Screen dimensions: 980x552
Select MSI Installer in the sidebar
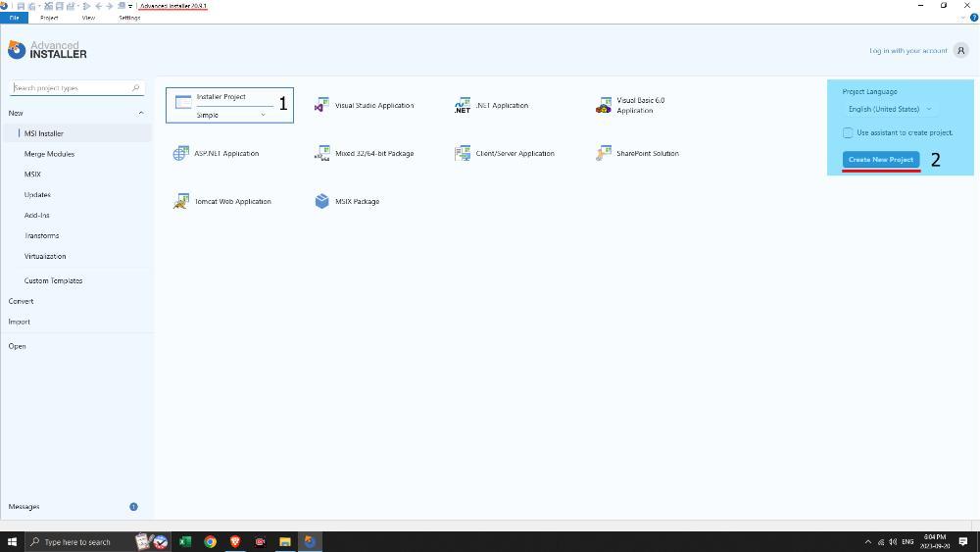point(76,133)
